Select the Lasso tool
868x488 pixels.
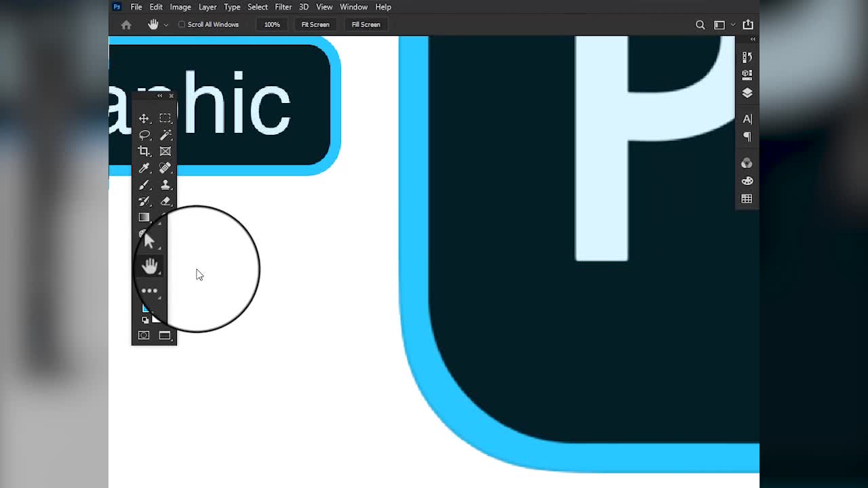tap(144, 135)
